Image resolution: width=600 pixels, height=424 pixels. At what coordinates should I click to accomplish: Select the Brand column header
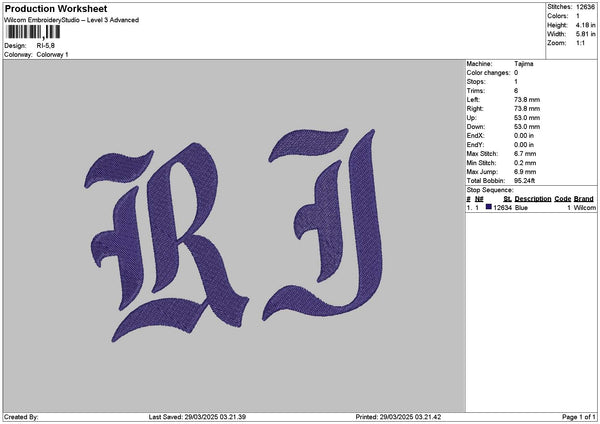pos(584,198)
